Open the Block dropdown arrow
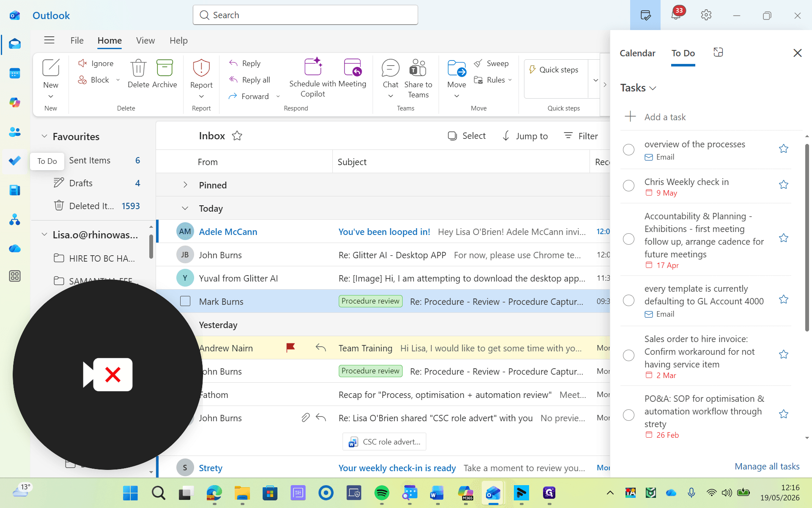The image size is (812, 508). coord(118,80)
